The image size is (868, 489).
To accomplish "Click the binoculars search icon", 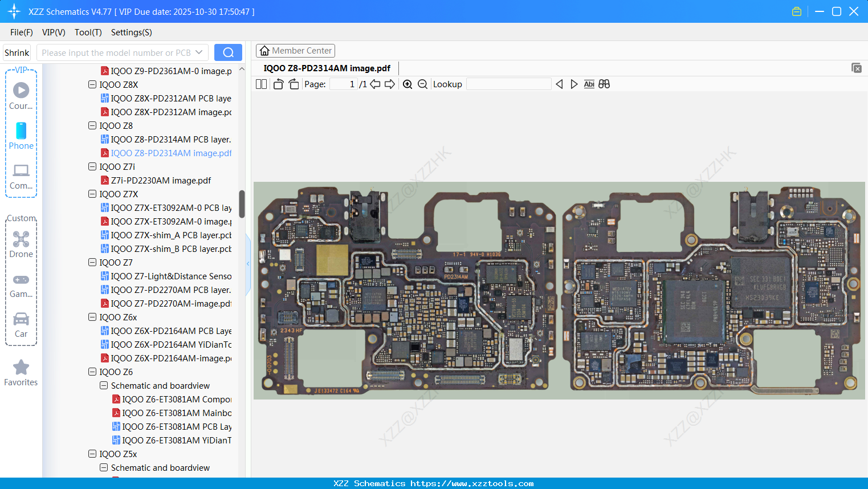I will (x=604, y=84).
